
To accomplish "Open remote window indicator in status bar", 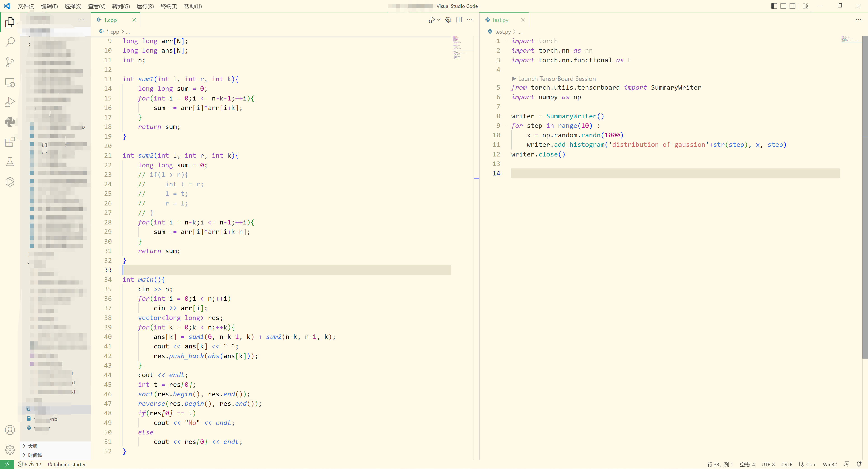I will (x=7, y=464).
